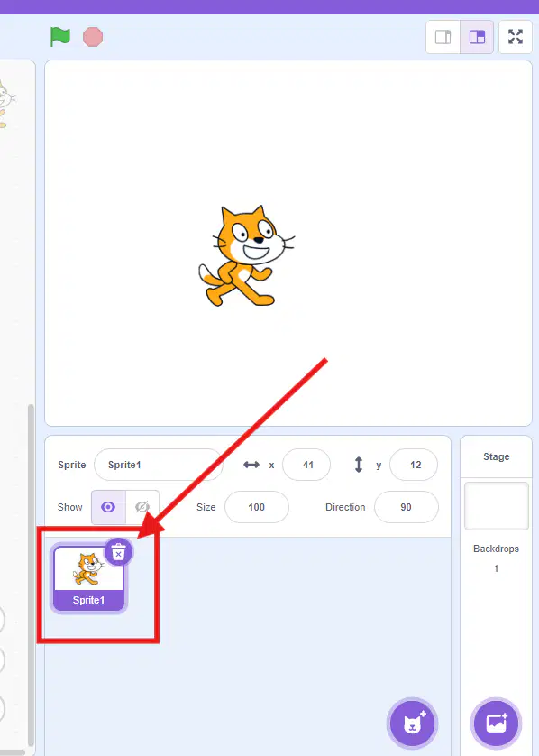Click the x position field
This screenshot has width=539, height=756.
pos(306,465)
